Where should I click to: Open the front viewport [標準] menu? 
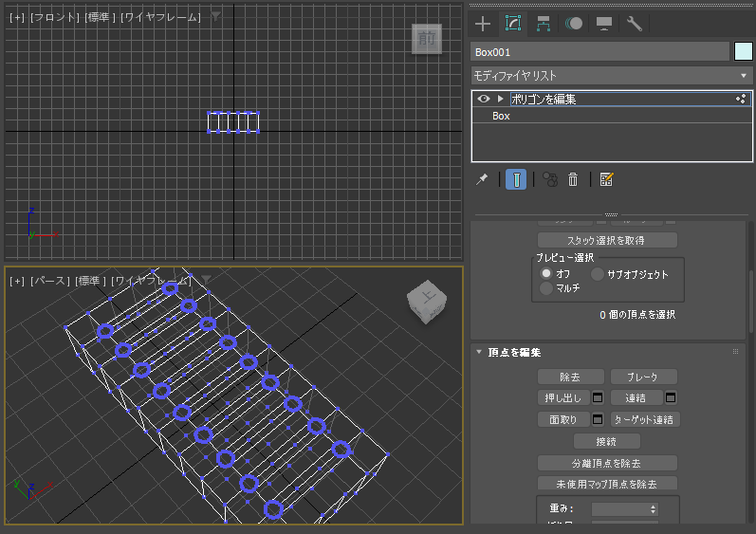(101, 17)
